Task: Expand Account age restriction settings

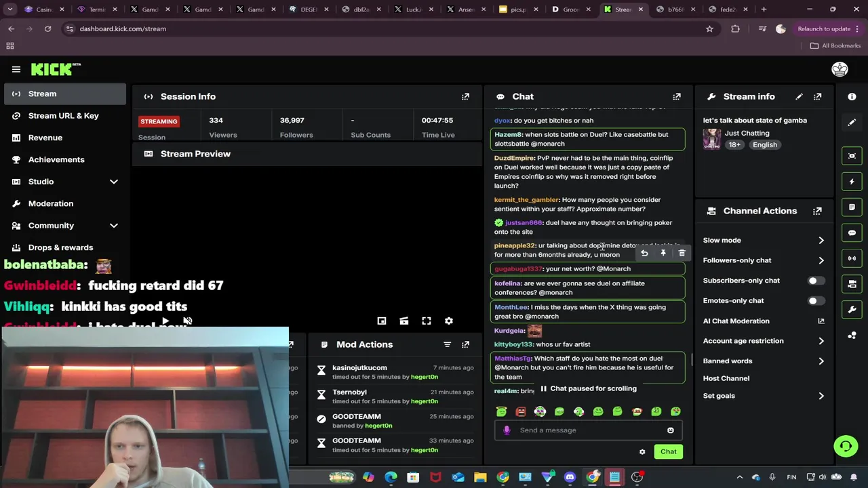Action: click(x=821, y=341)
